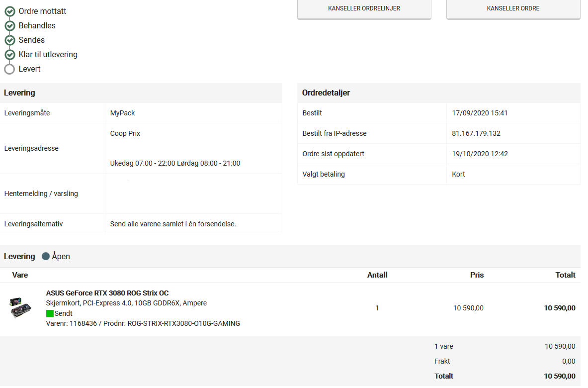
Task: Select the Behandles status checkmark icon
Action: pyautogui.click(x=10, y=26)
